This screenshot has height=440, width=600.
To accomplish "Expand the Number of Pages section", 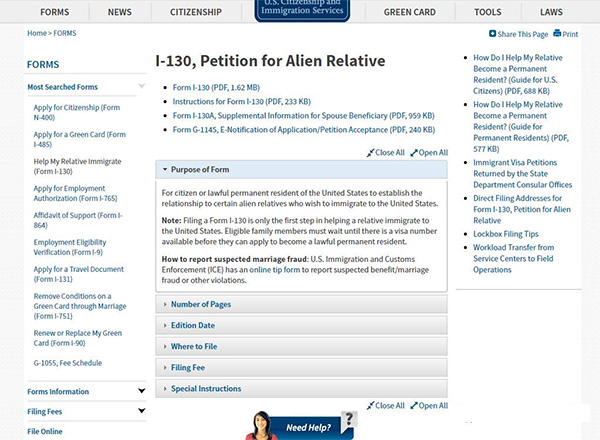I will pyautogui.click(x=302, y=304).
